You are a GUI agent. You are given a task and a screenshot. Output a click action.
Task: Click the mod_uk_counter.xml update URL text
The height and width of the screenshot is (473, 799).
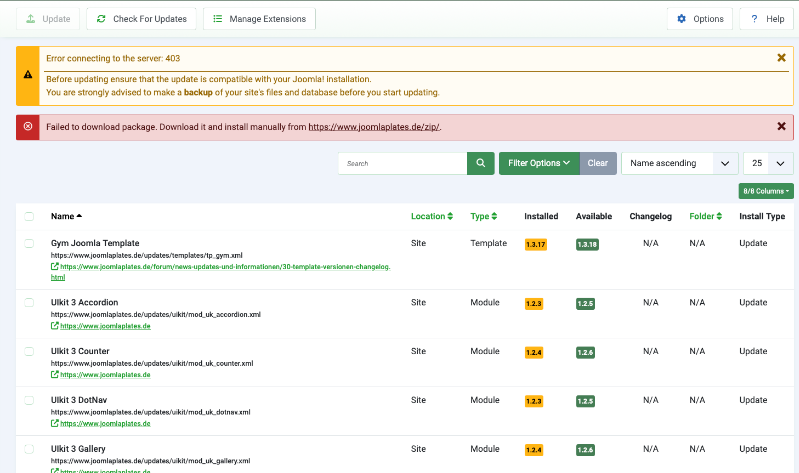coord(152,363)
